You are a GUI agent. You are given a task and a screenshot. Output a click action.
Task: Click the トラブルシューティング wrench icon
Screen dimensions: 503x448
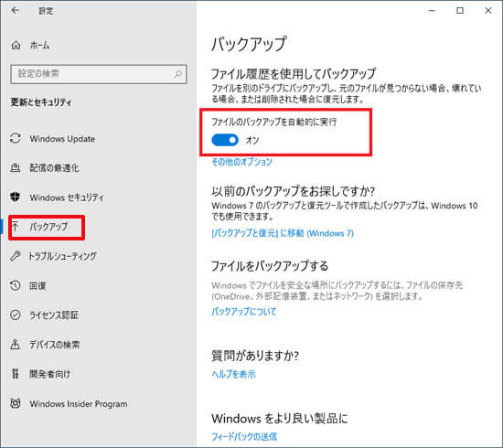click(x=15, y=256)
